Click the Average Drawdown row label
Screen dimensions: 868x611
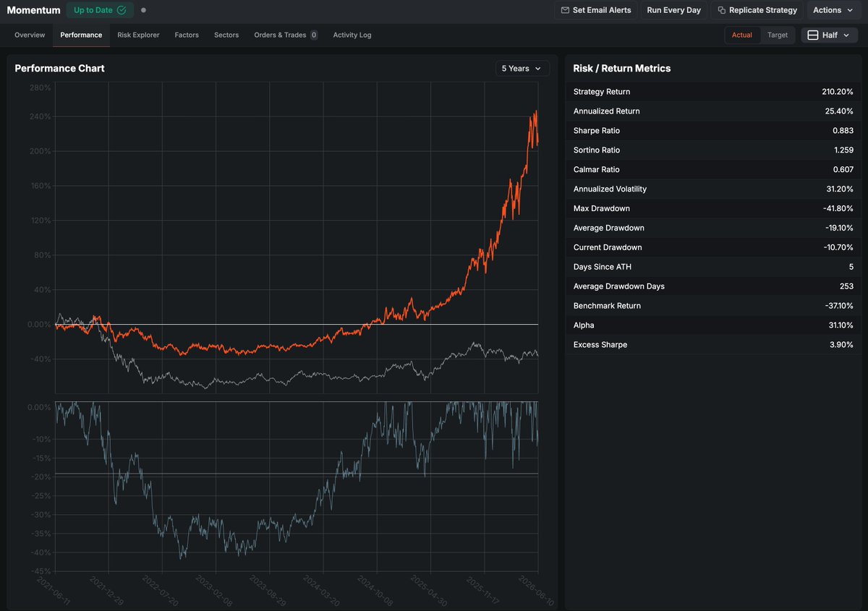(x=609, y=228)
